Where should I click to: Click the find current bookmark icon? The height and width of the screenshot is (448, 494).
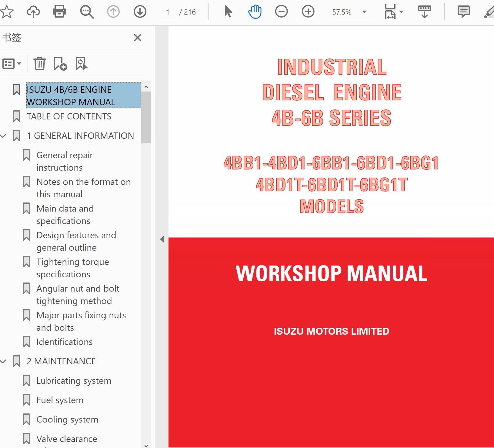point(81,64)
